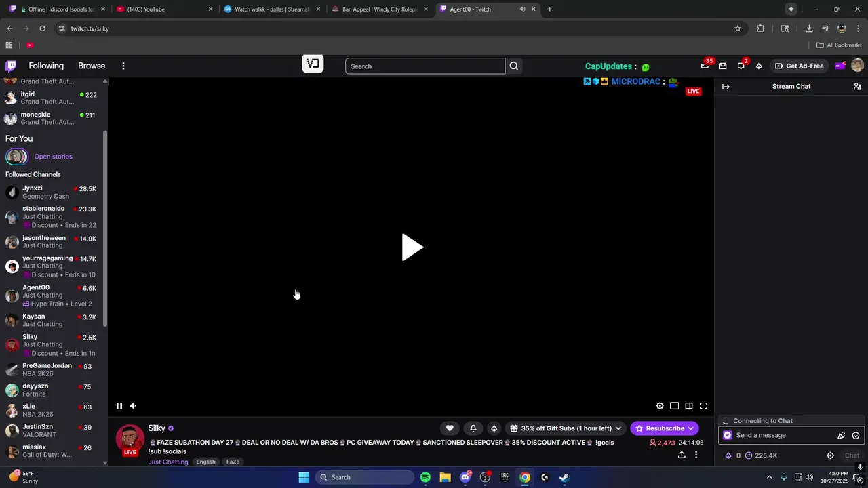
Task: Click the large center play button
Action: [412, 247]
